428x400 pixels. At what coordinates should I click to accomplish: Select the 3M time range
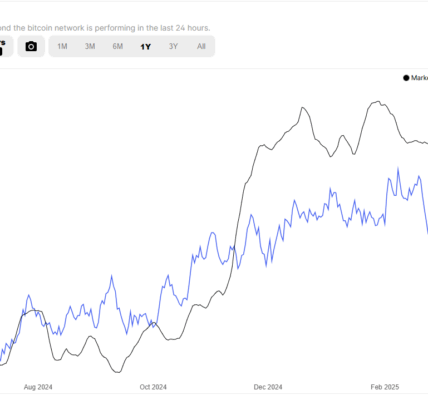point(90,46)
